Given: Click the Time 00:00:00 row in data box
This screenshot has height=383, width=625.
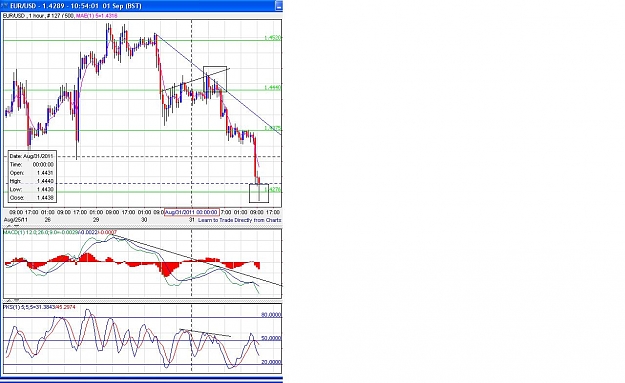Looking at the screenshot, I should pyautogui.click(x=32, y=165).
